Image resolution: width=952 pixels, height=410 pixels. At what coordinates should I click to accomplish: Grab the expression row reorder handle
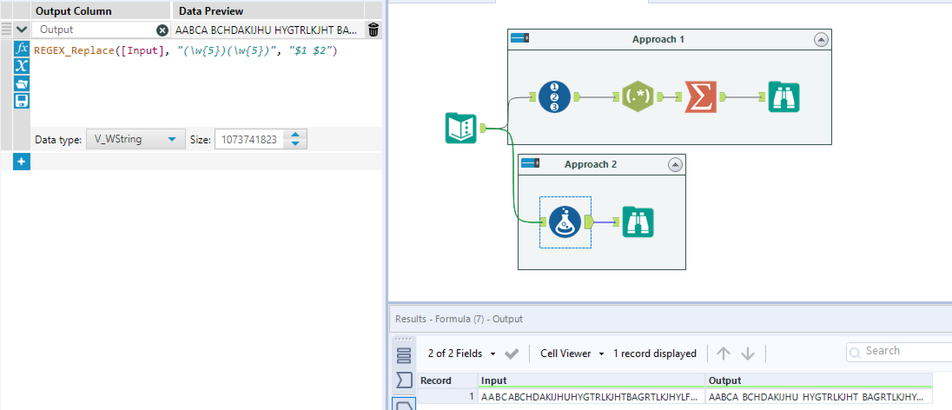click(x=6, y=29)
